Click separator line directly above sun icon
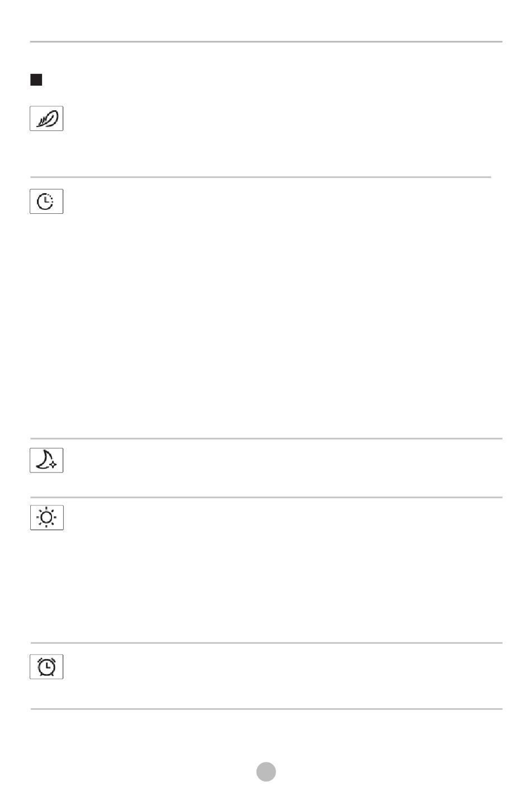 coord(266,497)
